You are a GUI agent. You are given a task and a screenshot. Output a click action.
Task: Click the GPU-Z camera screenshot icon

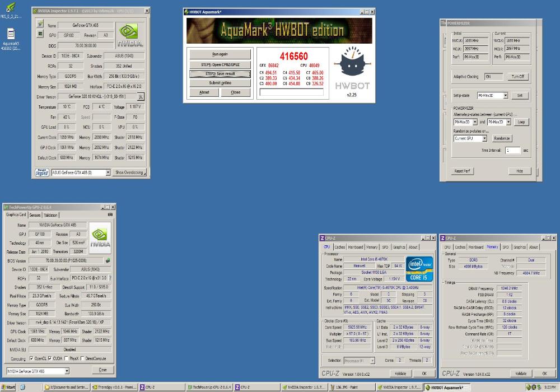tap(110, 214)
